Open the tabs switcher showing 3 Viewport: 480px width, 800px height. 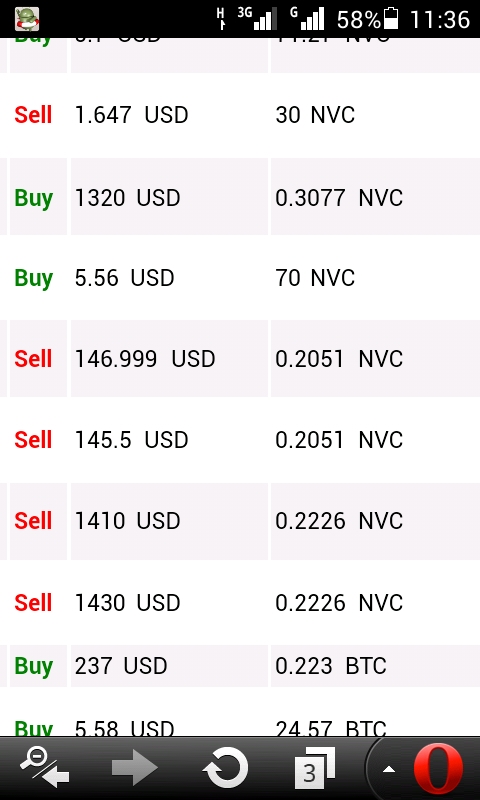click(x=315, y=767)
